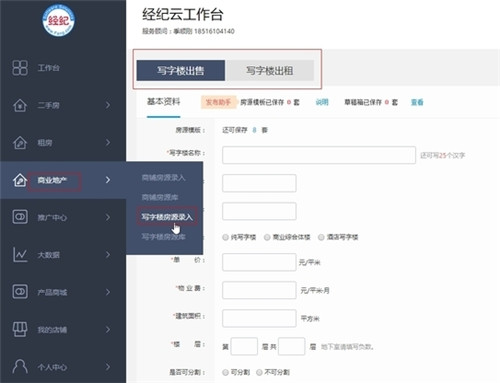
Task: Click the 写字楼名称 text input field
Action: (319, 155)
